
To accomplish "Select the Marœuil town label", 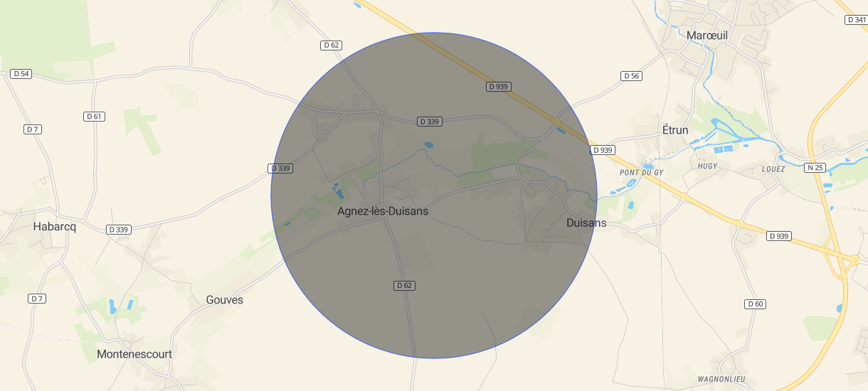I will (707, 35).
